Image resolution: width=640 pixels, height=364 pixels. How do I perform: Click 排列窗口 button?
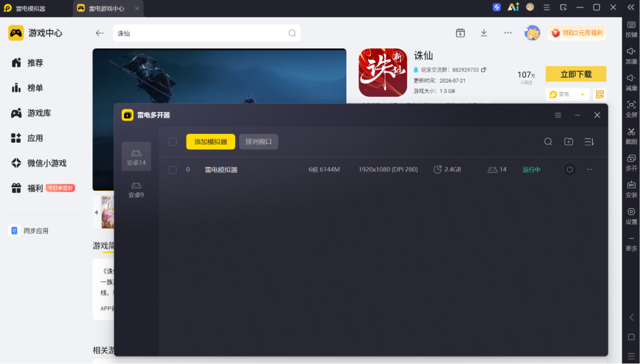pyautogui.click(x=258, y=142)
